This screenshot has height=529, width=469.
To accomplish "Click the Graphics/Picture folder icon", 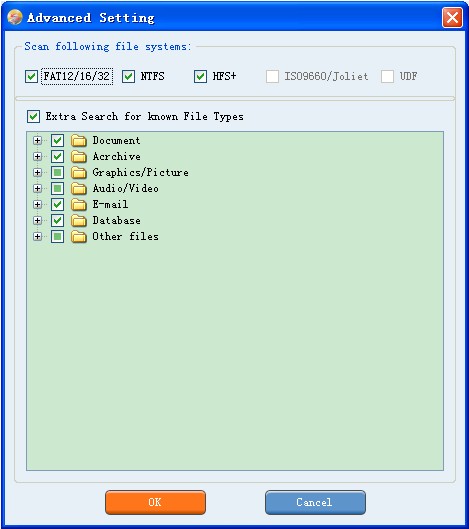I will point(79,173).
